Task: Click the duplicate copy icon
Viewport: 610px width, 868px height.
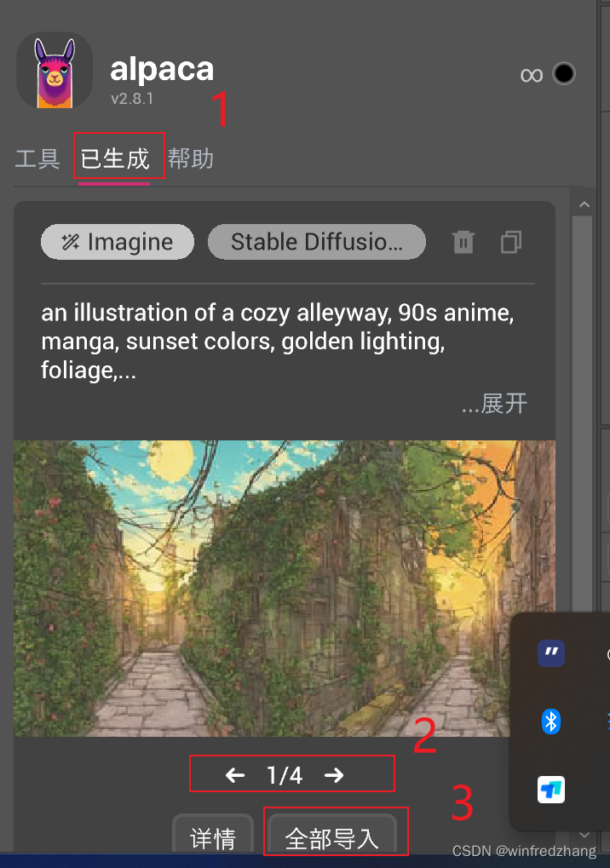Action: coord(510,242)
